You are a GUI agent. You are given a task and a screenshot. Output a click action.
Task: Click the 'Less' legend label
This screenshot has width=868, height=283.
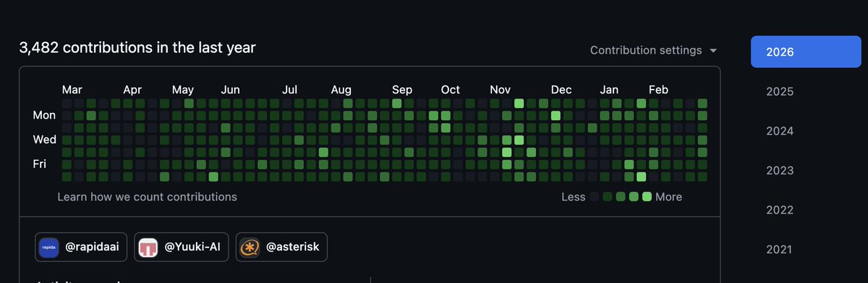coord(574,197)
